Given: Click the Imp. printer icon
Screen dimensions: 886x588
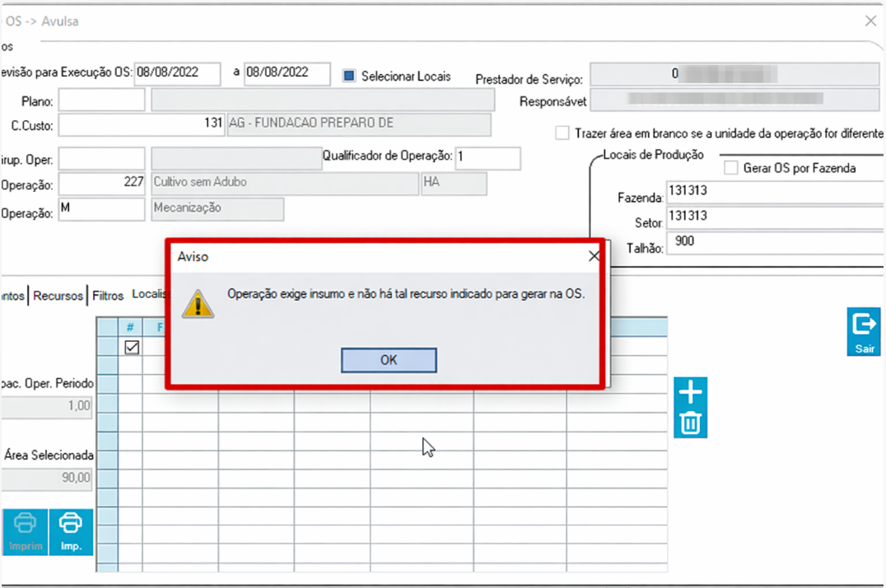Looking at the screenshot, I should tap(71, 532).
